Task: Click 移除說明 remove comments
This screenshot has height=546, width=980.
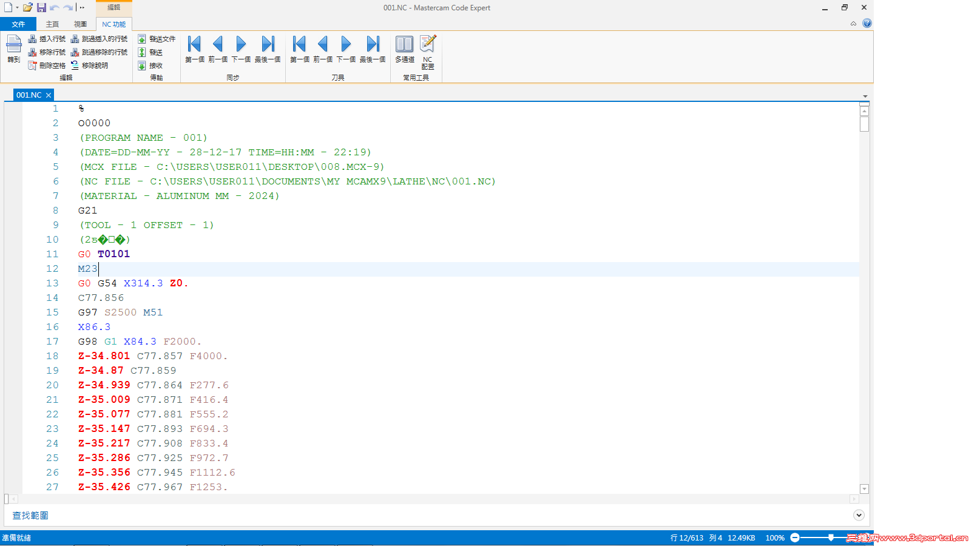Action: [x=89, y=66]
